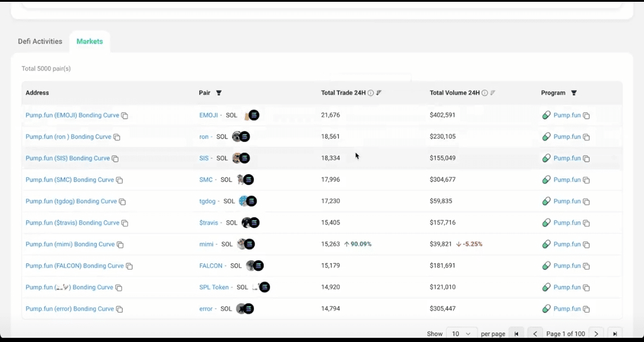The height and width of the screenshot is (342, 644).
Task: Show info for Total Volume 24H
Action: pos(485,93)
